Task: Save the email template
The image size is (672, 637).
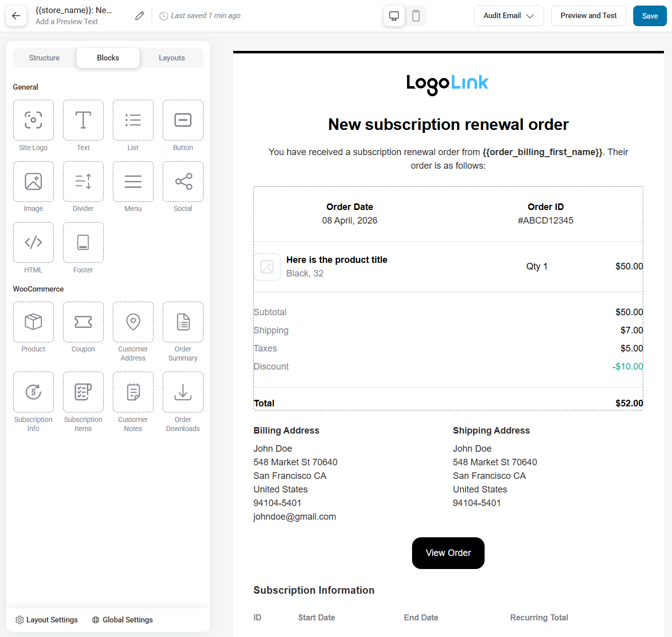Action: click(x=649, y=16)
